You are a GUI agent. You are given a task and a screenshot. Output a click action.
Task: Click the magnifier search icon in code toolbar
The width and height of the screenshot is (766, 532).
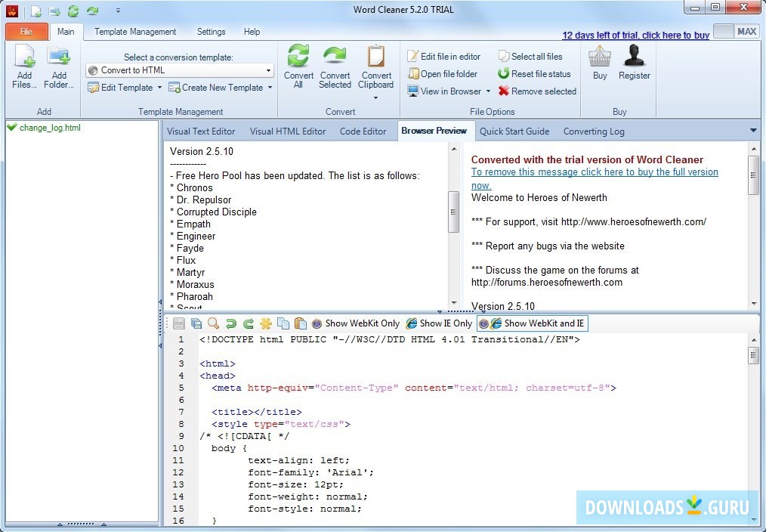(214, 323)
